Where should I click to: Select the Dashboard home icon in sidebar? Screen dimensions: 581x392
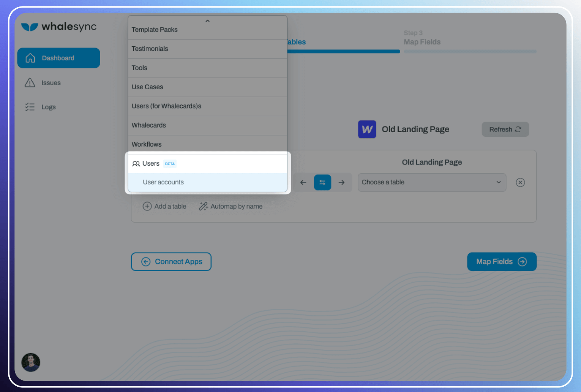[30, 58]
